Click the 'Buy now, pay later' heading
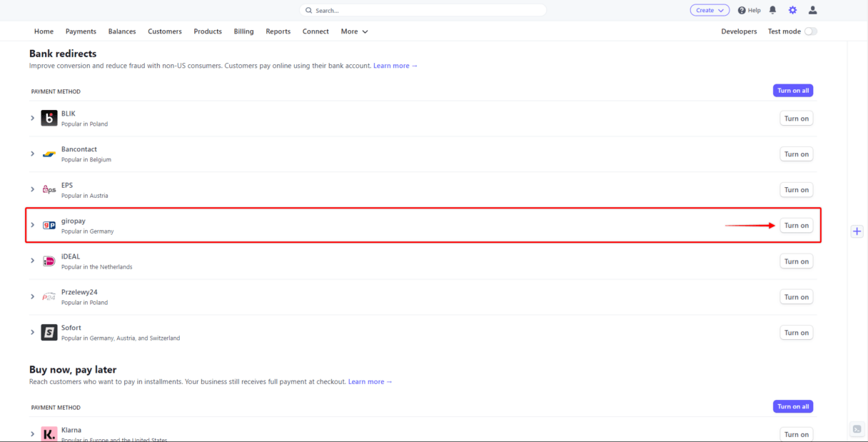Image resolution: width=868 pixels, height=442 pixels. pos(73,370)
